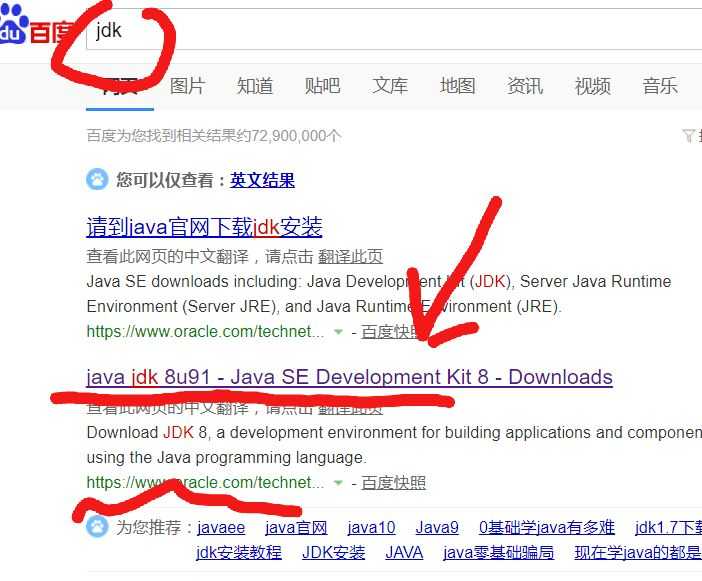Image resolution: width=702 pixels, height=581 pixels.
Task: Switch to the 图片 tab
Action: pos(188,85)
